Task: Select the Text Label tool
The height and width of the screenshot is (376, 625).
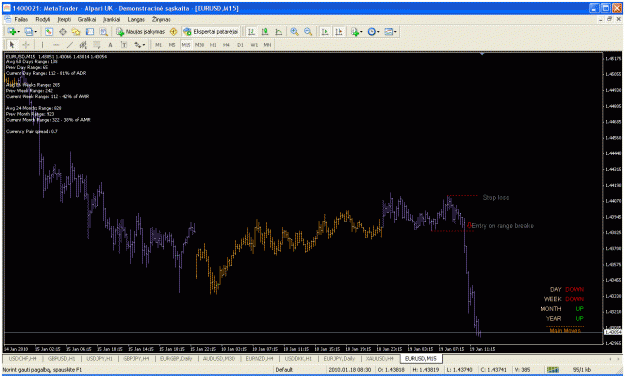Action: pyautogui.click(x=124, y=45)
